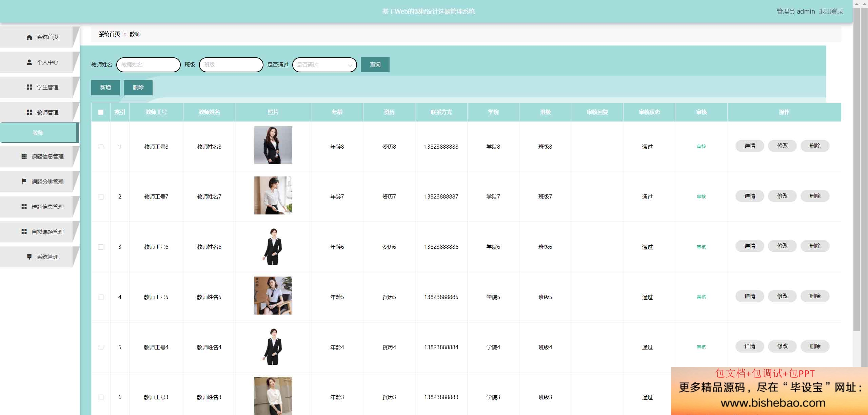The height and width of the screenshot is (415, 868).
Task: Click the grid icon beside 课题信息管理
Action: (24, 156)
